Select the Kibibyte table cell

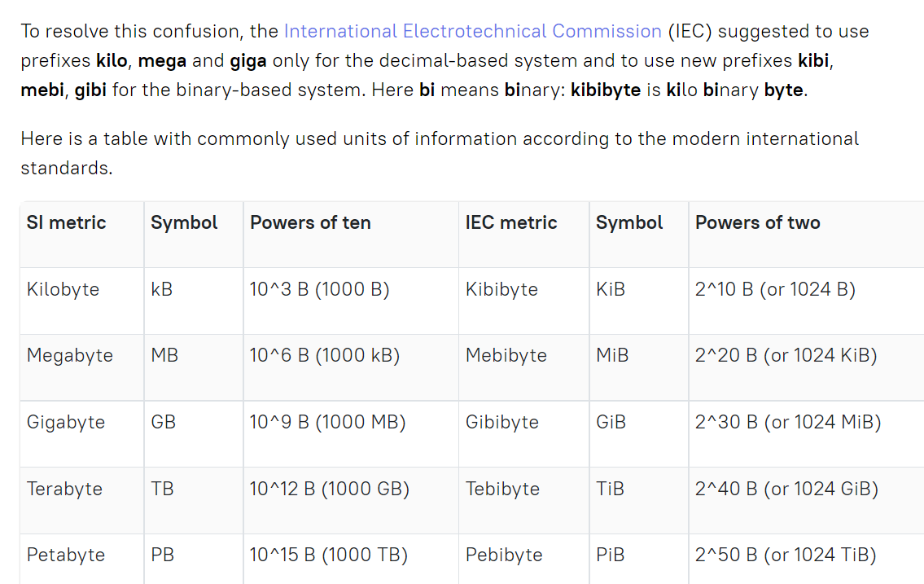[501, 289]
